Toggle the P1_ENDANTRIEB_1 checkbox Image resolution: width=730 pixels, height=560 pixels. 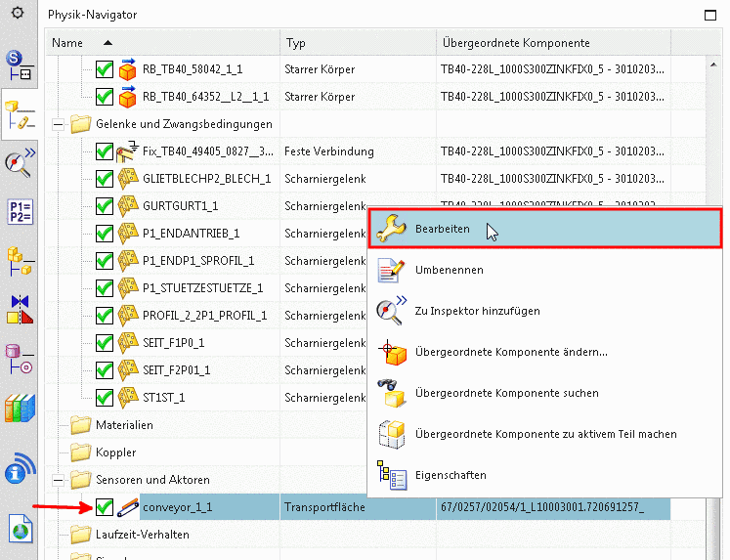click(x=105, y=234)
